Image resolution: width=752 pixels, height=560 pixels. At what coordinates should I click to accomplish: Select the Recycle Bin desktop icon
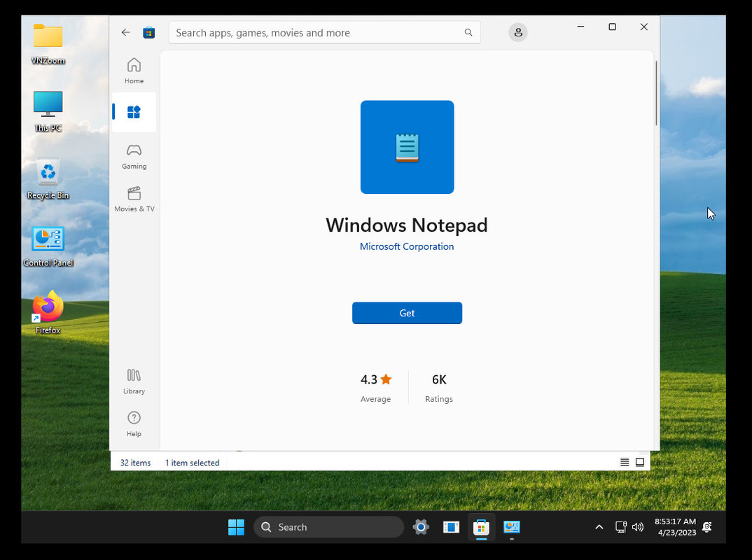(48, 178)
